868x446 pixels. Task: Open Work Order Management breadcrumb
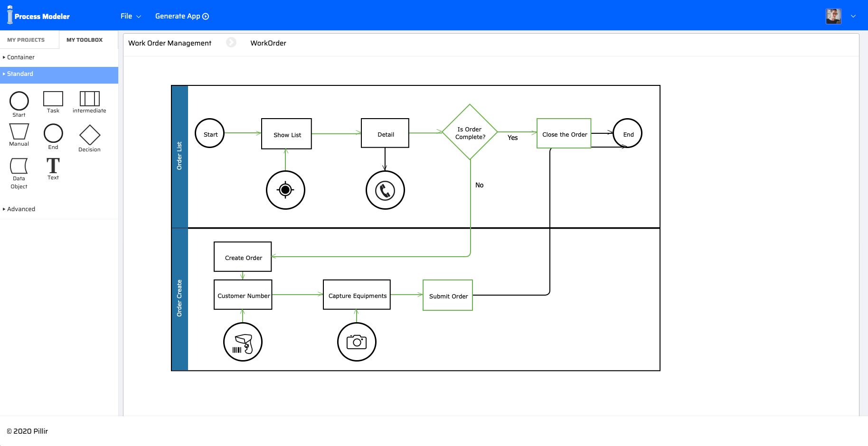coord(170,43)
